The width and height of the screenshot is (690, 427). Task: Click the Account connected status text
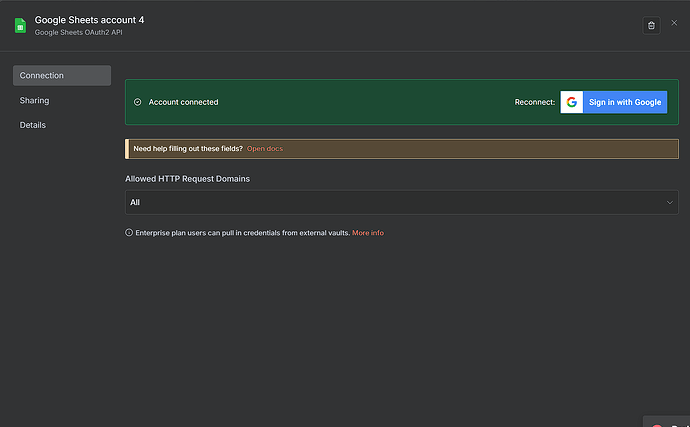tap(183, 102)
